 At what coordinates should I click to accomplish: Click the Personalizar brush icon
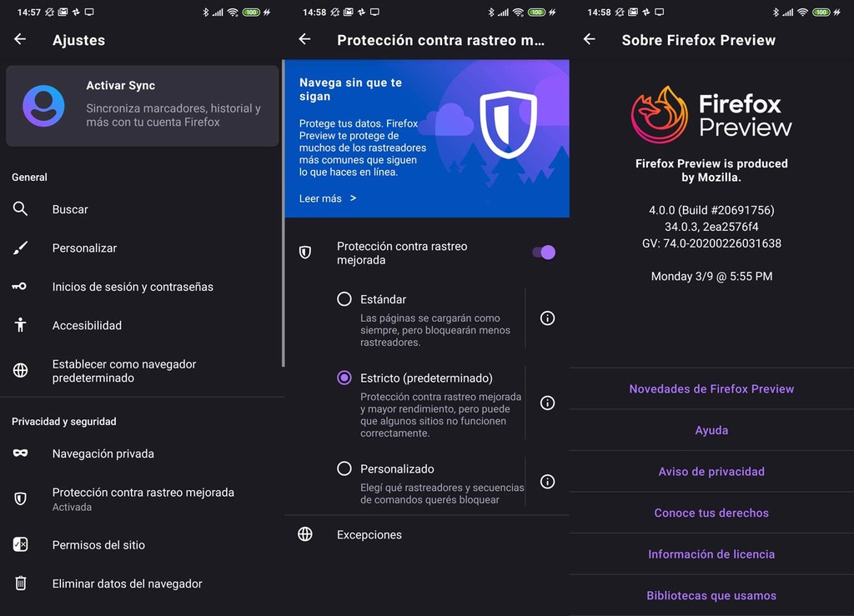coord(20,248)
